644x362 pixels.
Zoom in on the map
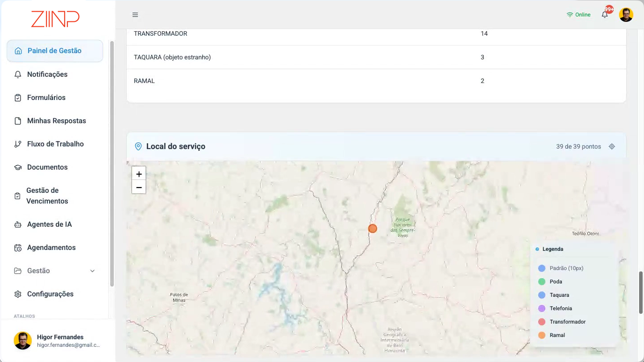click(139, 174)
